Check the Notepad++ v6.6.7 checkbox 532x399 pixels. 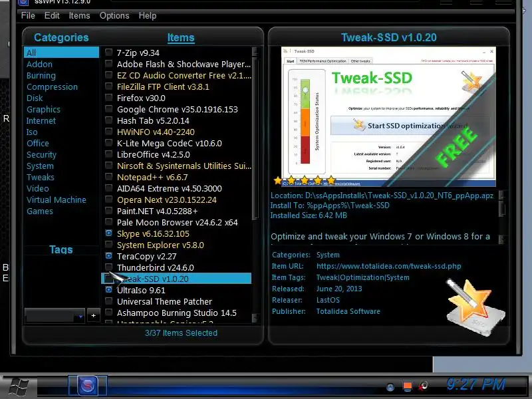click(x=108, y=176)
